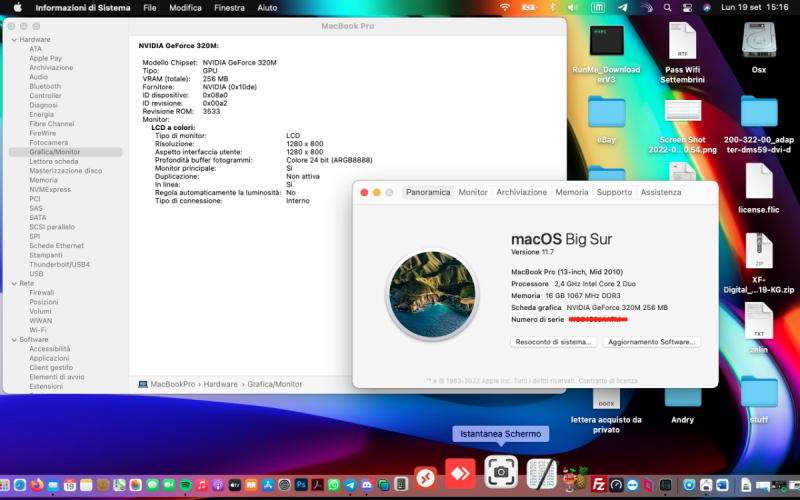Open Telegram dock icon

350,485
